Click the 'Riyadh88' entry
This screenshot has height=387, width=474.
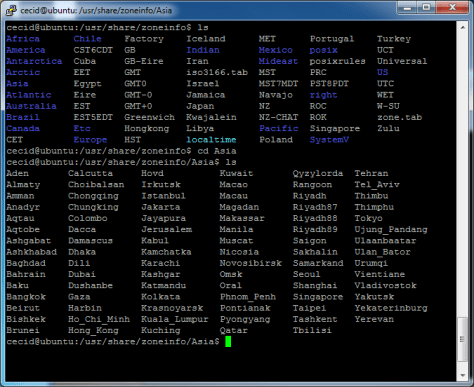[315, 218]
